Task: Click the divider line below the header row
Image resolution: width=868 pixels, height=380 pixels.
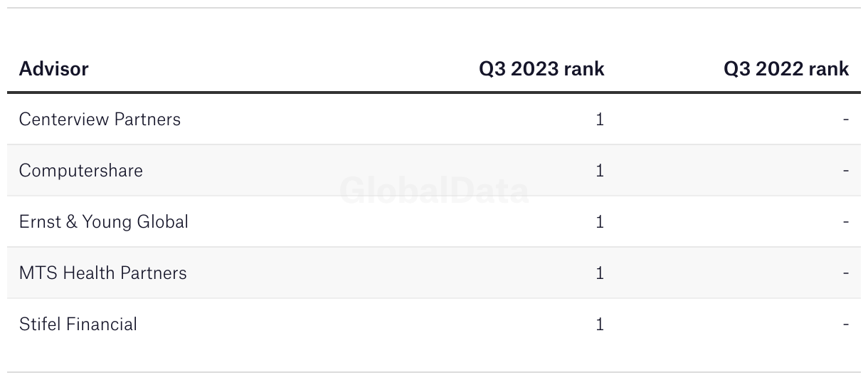Action: tap(434, 93)
